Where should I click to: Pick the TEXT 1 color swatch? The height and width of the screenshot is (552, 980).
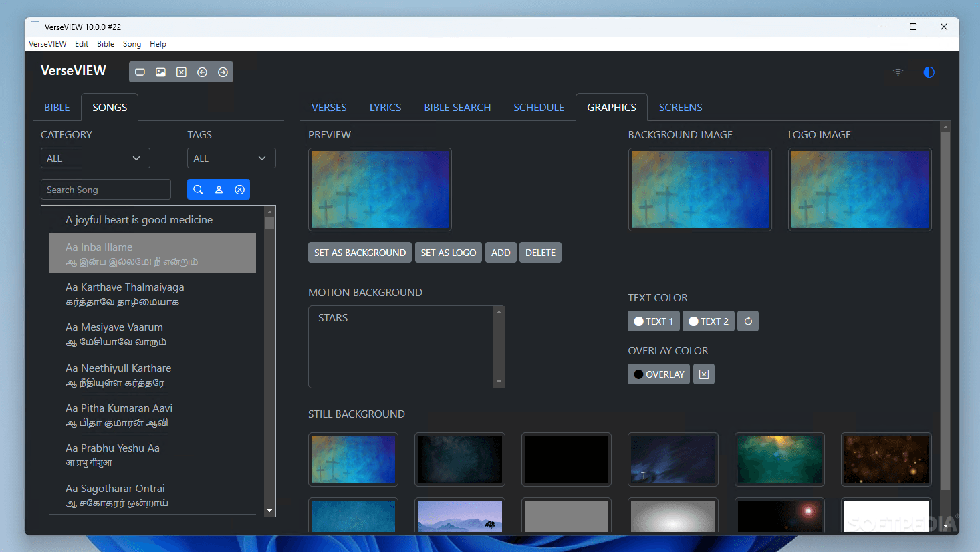pyautogui.click(x=653, y=321)
